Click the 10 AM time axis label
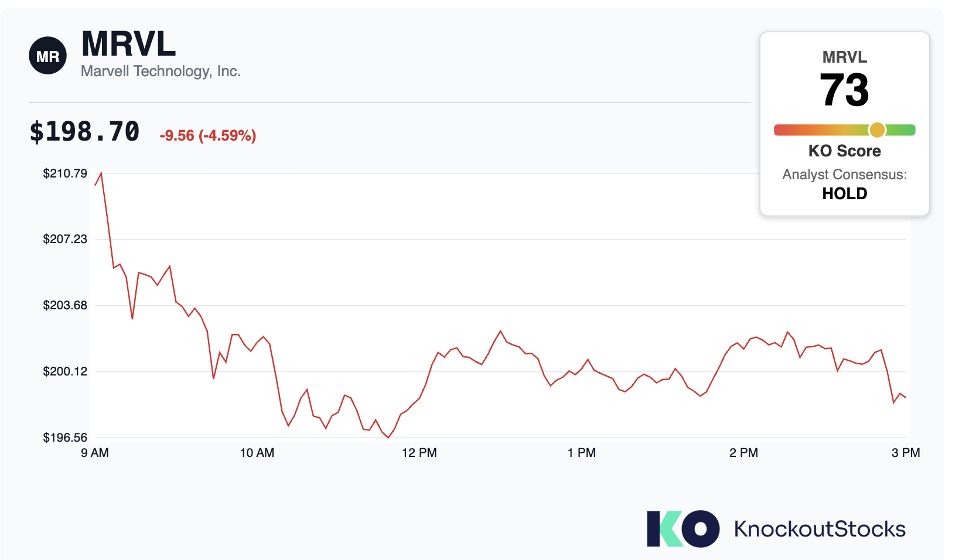The image size is (969, 560). (x=257, y=453)
